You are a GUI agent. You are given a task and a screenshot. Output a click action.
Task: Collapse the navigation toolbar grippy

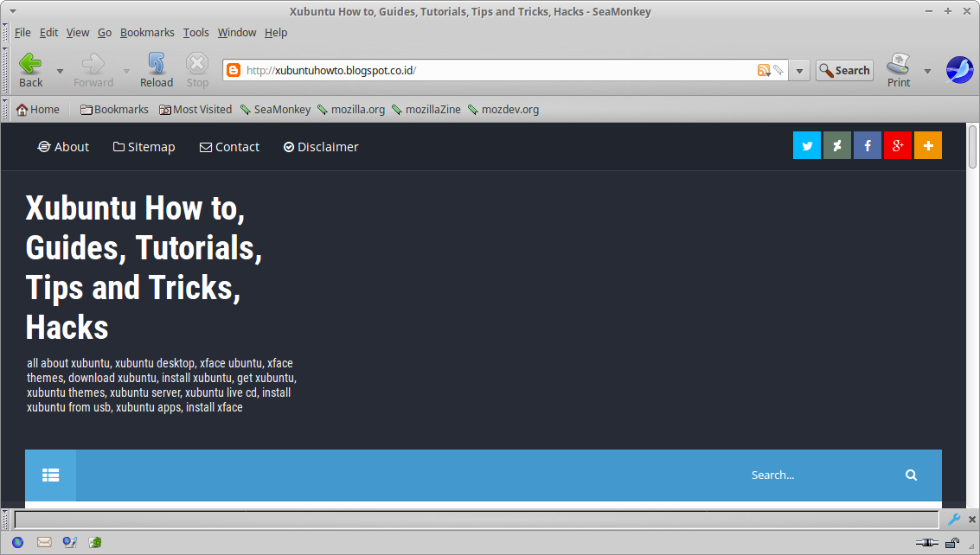point(5,71)
